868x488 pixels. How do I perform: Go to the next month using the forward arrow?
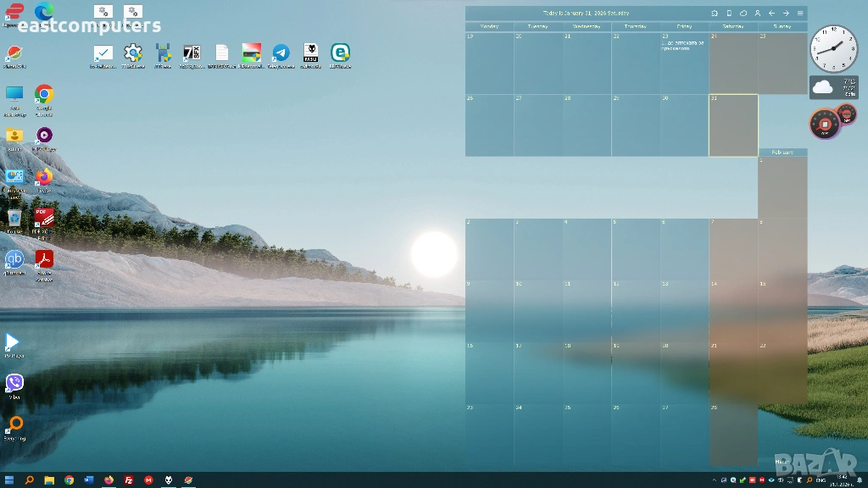pyautogui.click(x=785, y=14)
